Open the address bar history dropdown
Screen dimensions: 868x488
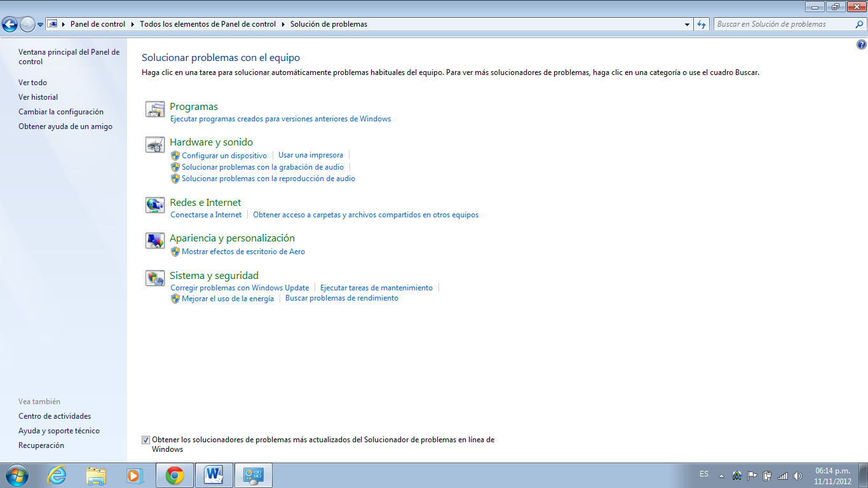pyautogui.click(x=687, y=24)
